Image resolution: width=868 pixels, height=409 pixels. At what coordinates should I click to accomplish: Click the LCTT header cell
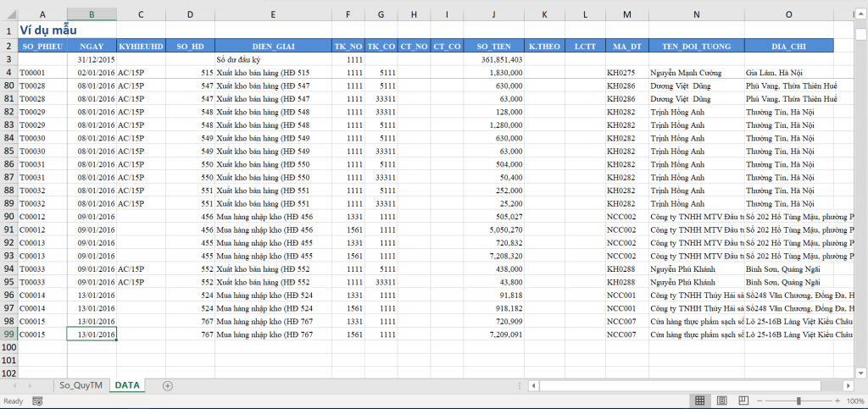(585, 47)
